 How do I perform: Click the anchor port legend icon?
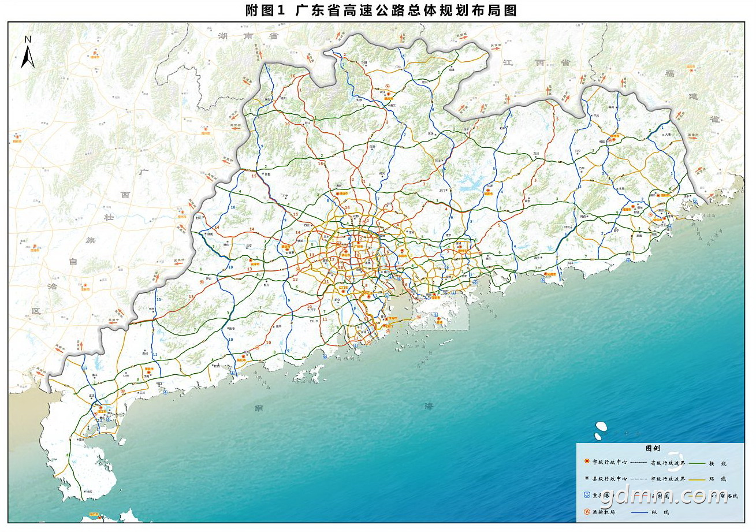587,496
